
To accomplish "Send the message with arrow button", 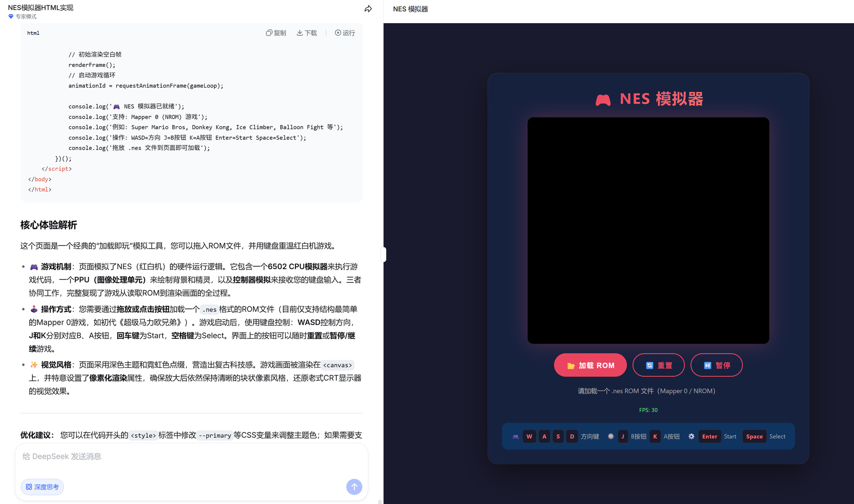I will pyautogui.click(x=354, y=487).
